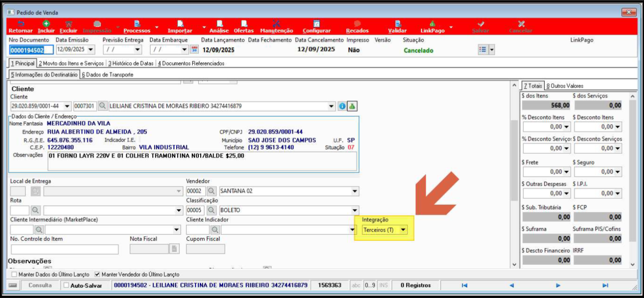The height and width of the screenshot is (298, 644).
Task: Click the Retornar toolbar icon
Action: (21, 24)
